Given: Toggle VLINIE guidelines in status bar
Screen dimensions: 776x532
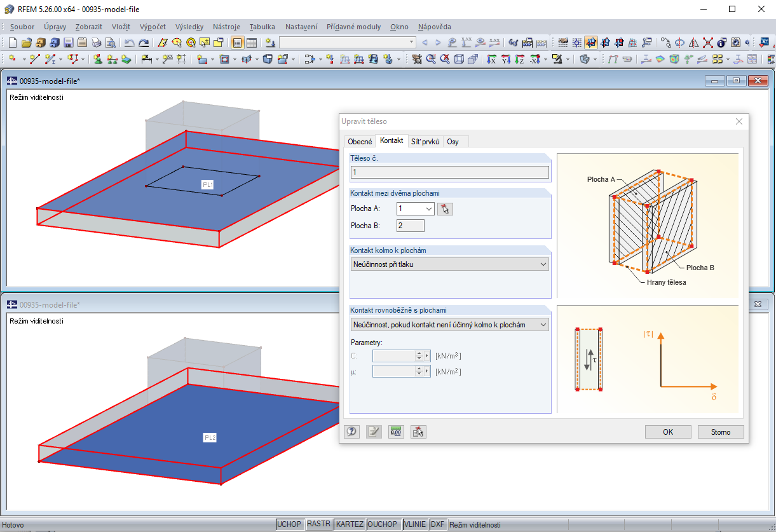Looking at the screenshot, I should 415,525.
